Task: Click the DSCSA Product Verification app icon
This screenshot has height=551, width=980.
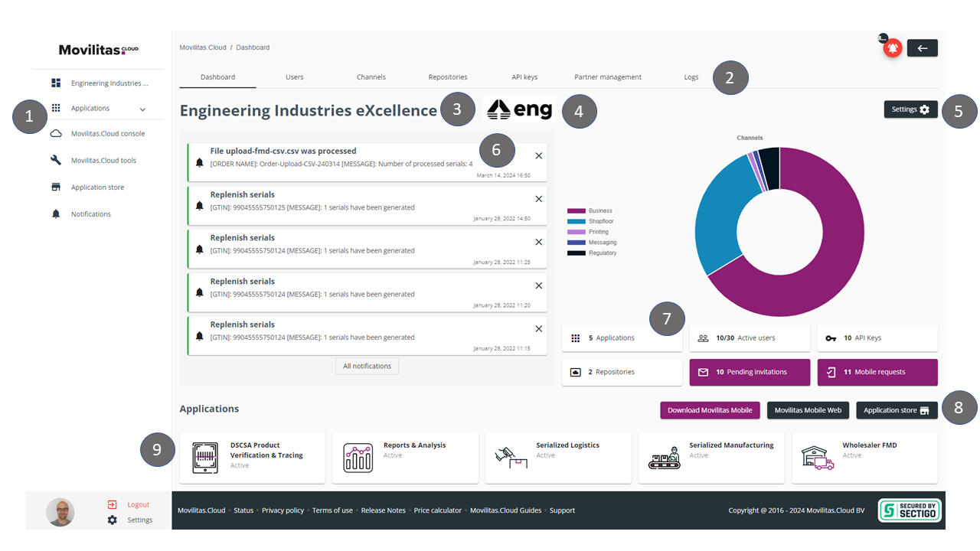Action: 204,458
